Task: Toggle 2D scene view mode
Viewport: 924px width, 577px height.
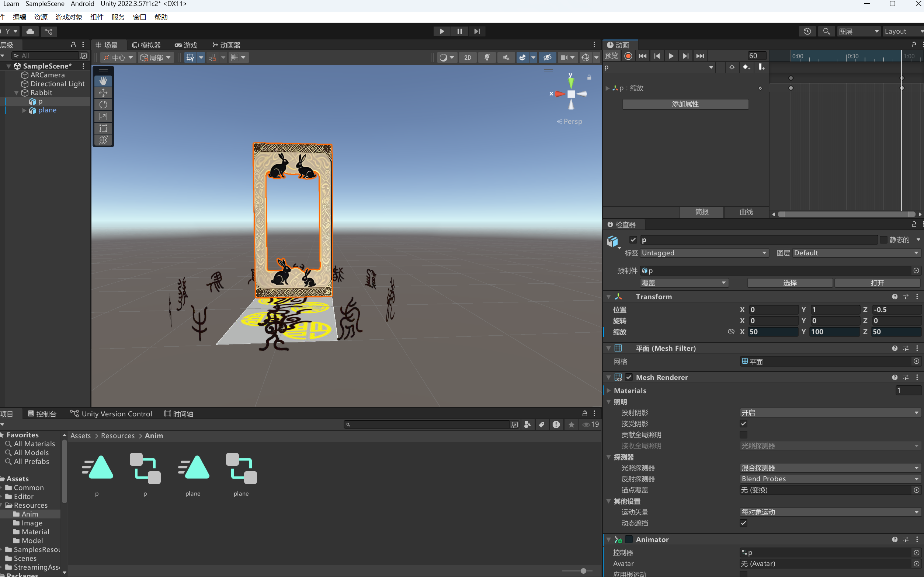Action: coord(468,57)
